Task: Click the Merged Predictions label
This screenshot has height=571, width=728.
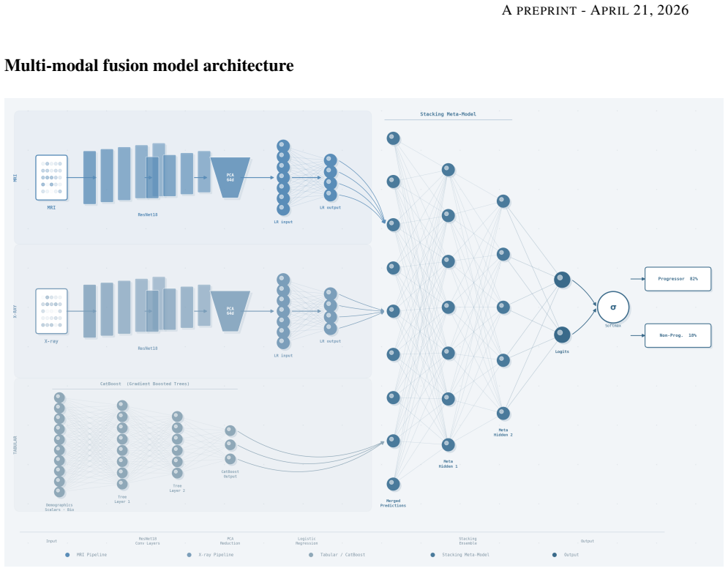Action: point(393,503)
